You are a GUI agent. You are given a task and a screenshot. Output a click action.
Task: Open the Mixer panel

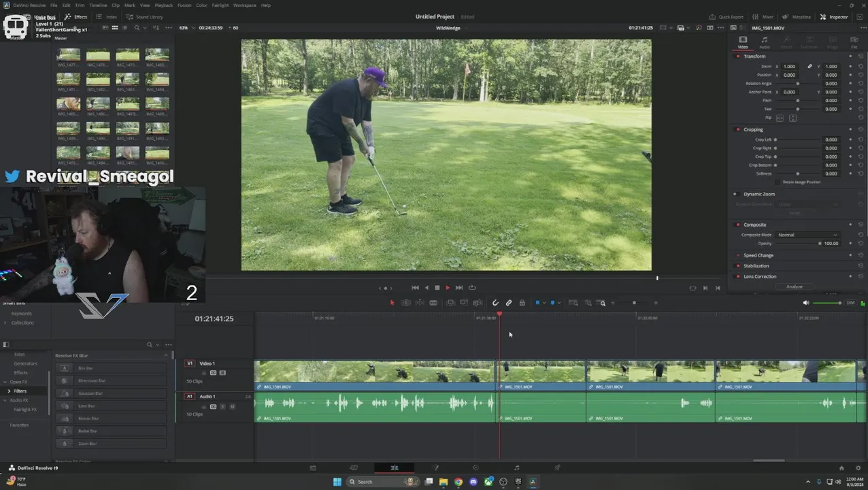[763, 17]
